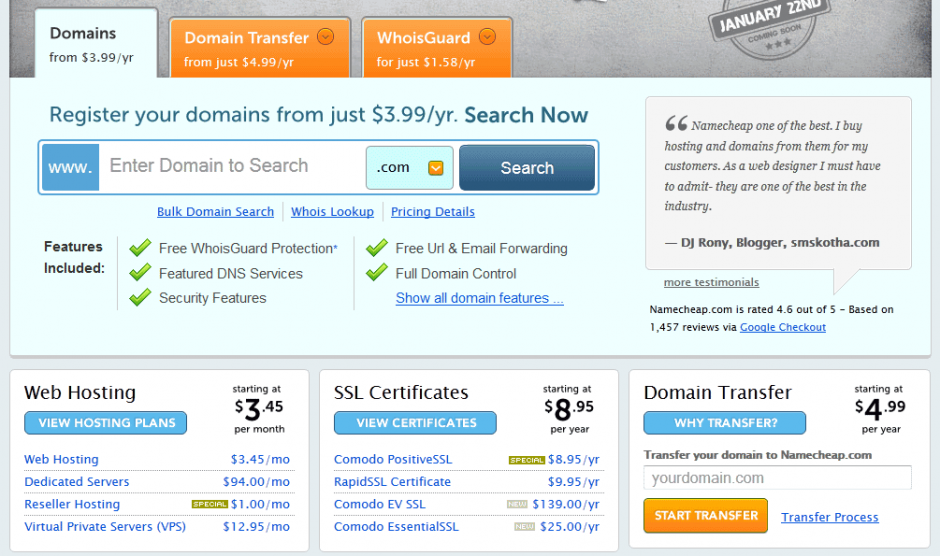Open the Pricing Details link

pyautogui.click(x=433, y=212)
